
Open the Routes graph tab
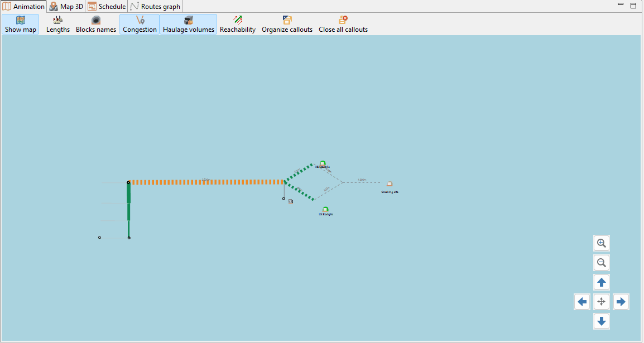(x=155, y=7)
